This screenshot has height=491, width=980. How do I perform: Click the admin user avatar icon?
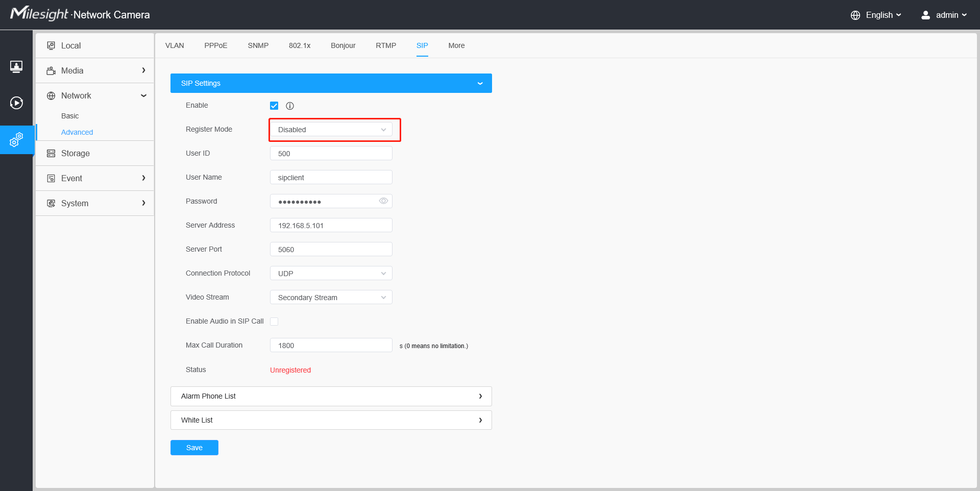coord(925,15)
